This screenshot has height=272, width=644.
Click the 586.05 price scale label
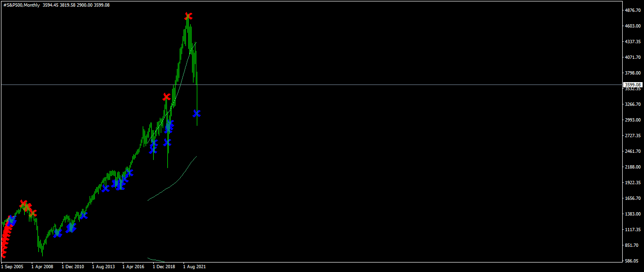pyautogui.click(x=633, y=261)
